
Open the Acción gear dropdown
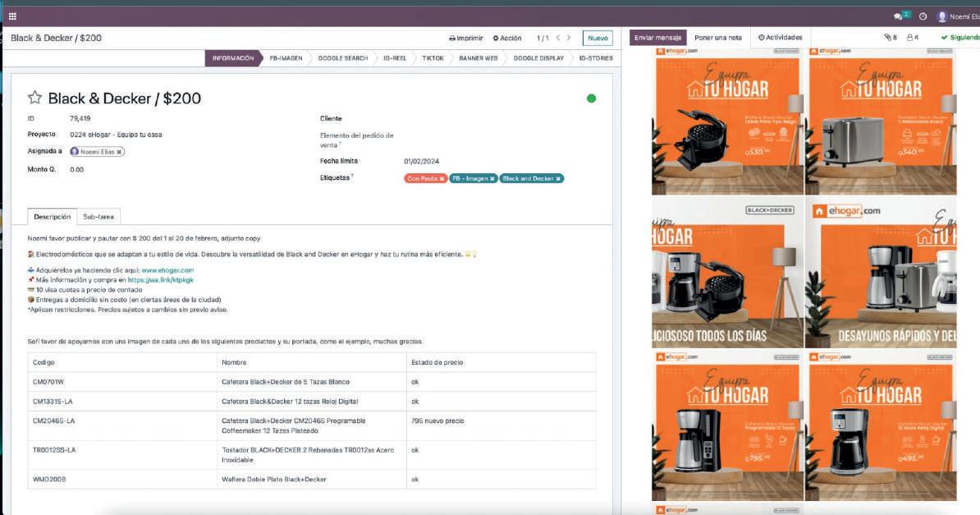[x=507, y=38]
